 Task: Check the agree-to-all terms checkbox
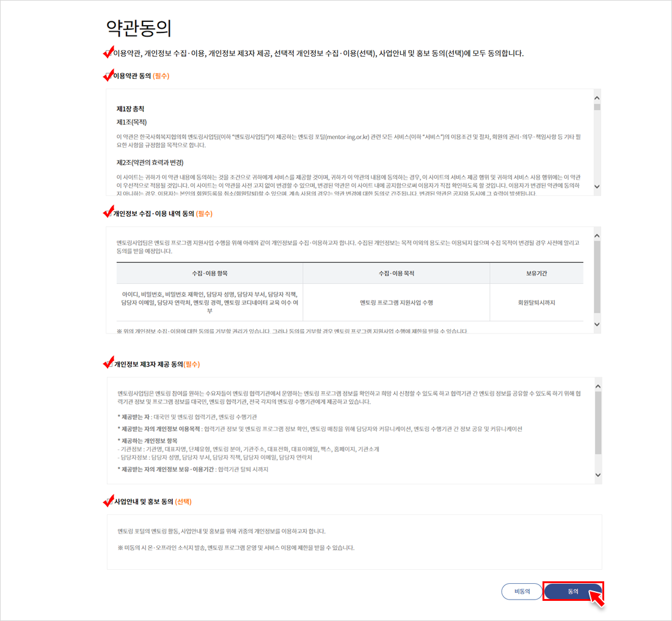point(109,54)
